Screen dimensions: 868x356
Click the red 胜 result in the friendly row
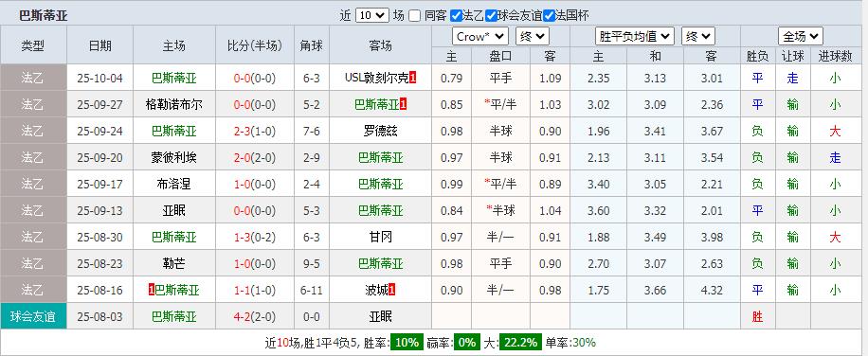pos(757,317)
